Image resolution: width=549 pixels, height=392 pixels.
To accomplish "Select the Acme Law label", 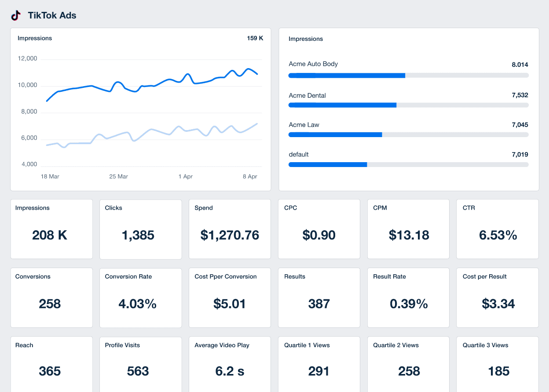I will tap(304, 125).
